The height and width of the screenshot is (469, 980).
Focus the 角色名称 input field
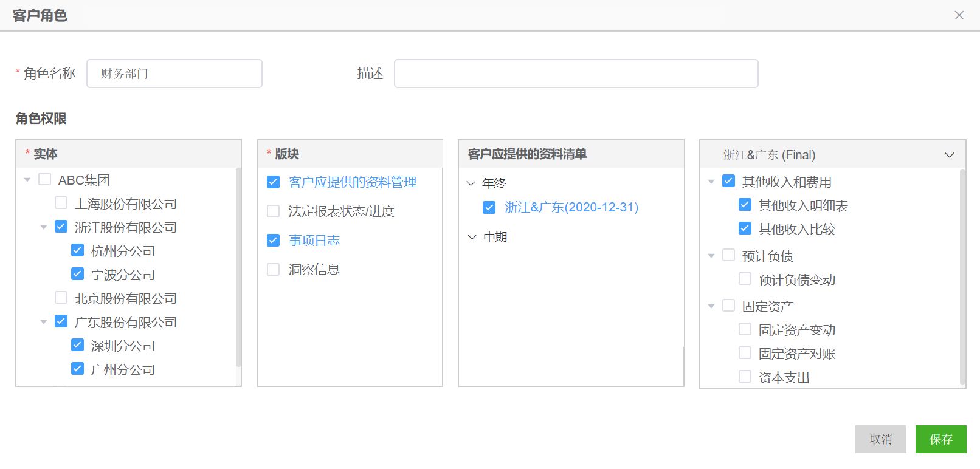coord(174,74)
